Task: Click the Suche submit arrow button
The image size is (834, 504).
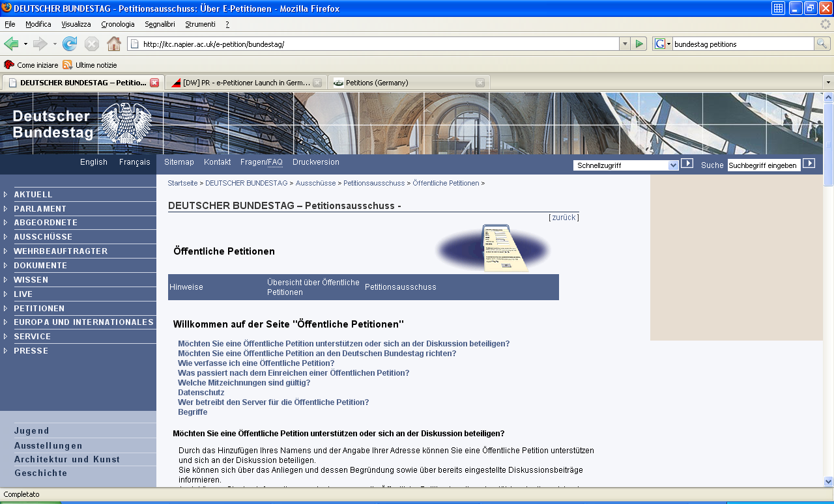Action: click(x=809, y=163)
